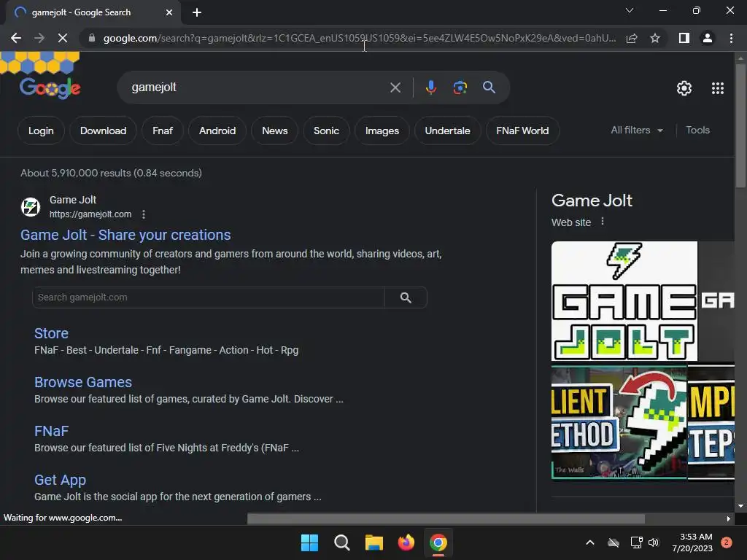Image resolution: width=747 pixels, height=560 pixels.
Task: Click the Search gamejolt.com field
Action: (208, 297)
